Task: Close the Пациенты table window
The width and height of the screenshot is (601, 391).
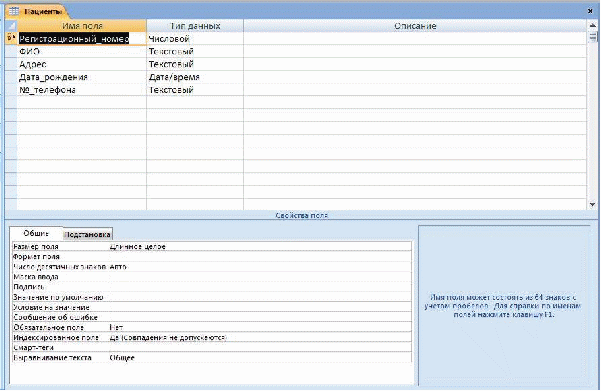Action: pyautogui.click(x=590, y=11)
